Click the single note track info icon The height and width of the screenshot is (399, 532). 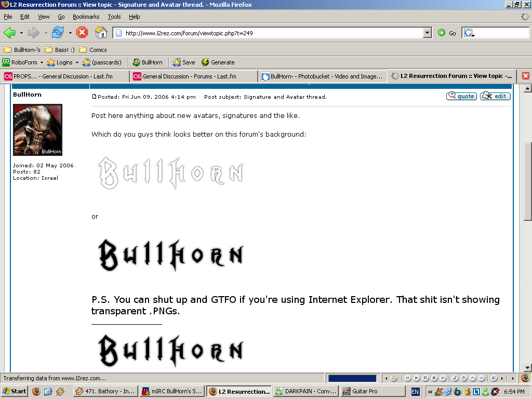455,378
